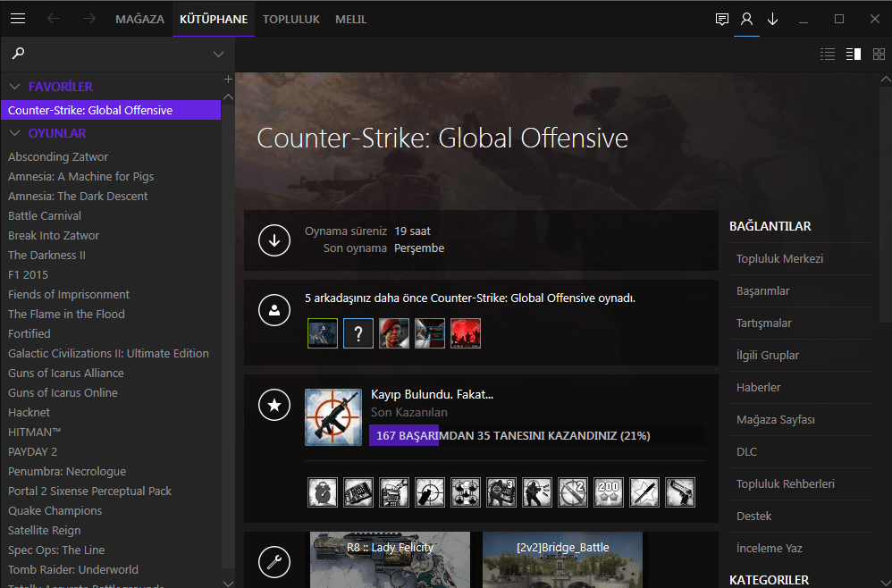Open the first friend avatar with green border
Screen dimensions: 892x588
(x=323, y=333)
